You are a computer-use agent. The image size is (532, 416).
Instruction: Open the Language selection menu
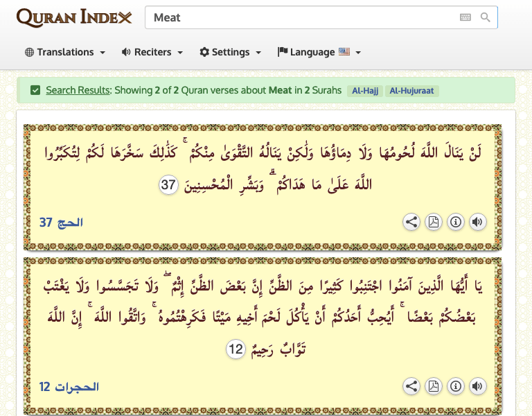319,52
